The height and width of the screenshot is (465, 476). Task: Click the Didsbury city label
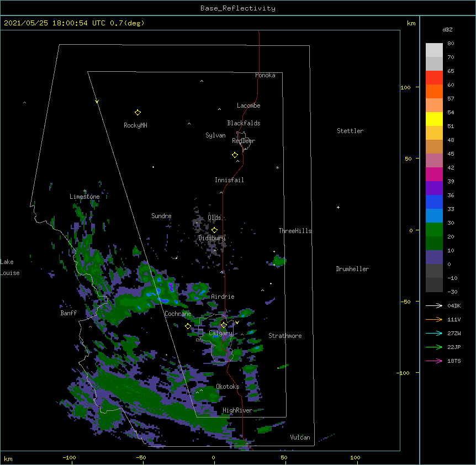click(211, 238)
